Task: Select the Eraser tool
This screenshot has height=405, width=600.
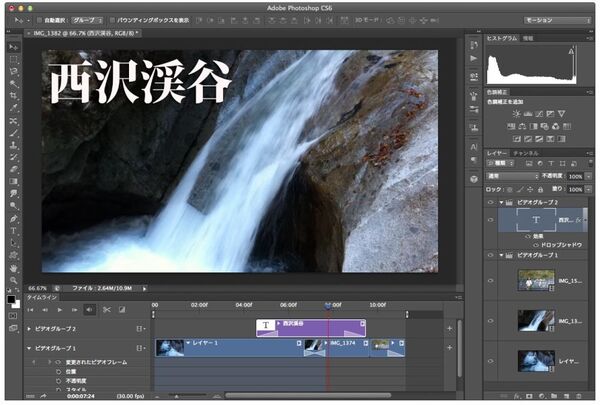Action: coord(13,169)
